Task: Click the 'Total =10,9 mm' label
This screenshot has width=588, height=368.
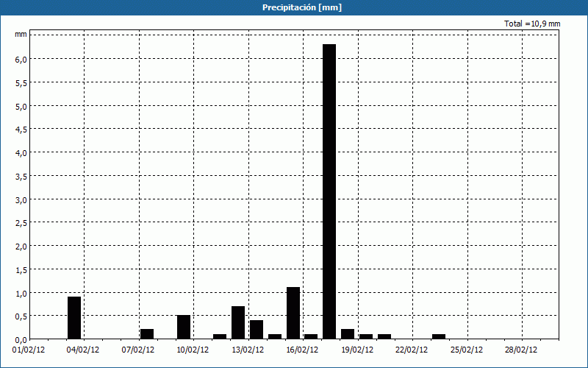Action: pos(532,24)
